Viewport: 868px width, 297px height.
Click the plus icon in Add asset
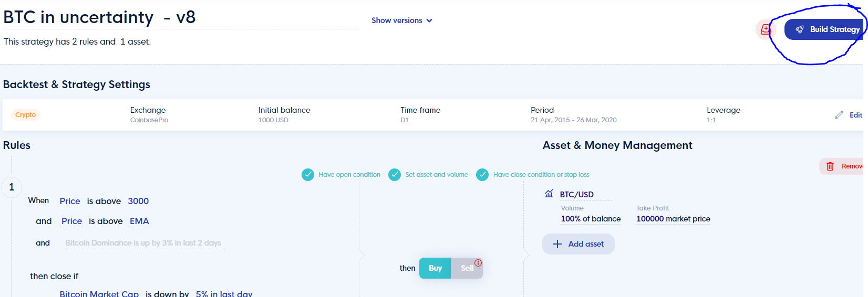[x=557, y=244]
